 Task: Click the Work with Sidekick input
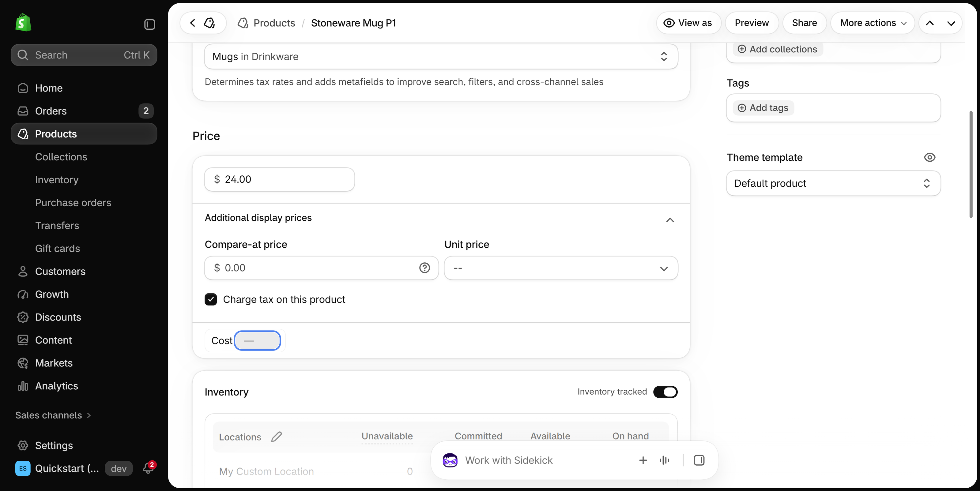click(509, 461)
